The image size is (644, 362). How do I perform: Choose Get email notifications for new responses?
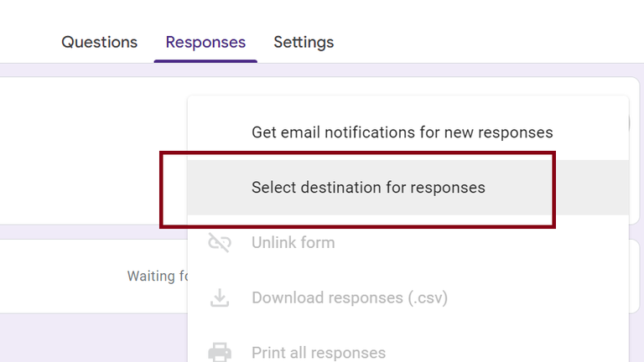click(402, 132)
